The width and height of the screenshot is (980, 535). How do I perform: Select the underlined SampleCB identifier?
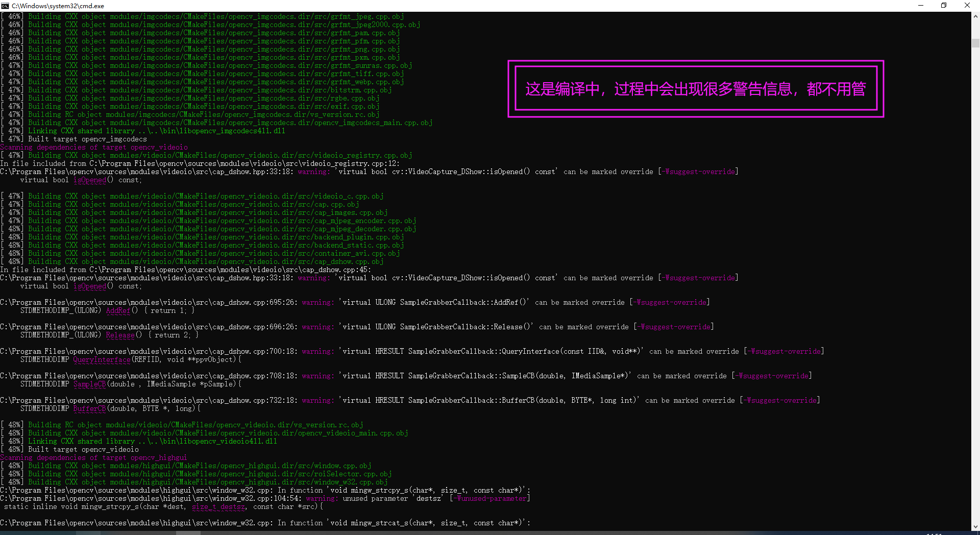tap(90, 384)
